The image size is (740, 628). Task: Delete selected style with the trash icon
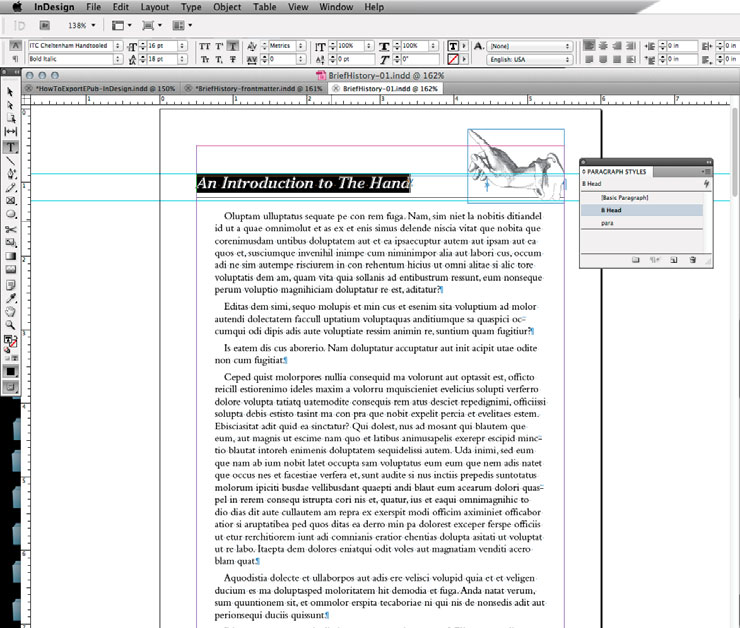[695, 260]
